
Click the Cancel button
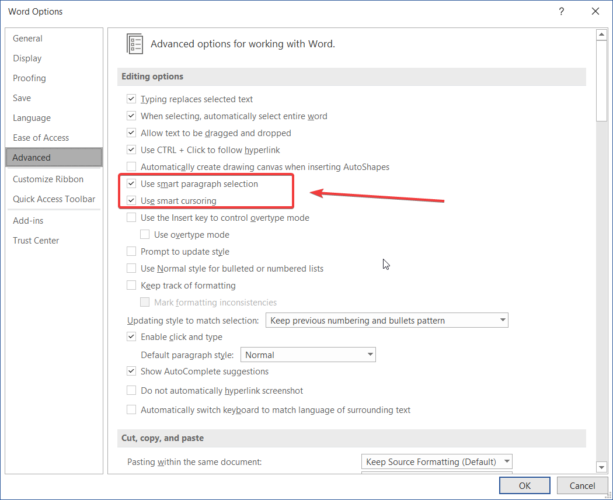click(582, 486)
